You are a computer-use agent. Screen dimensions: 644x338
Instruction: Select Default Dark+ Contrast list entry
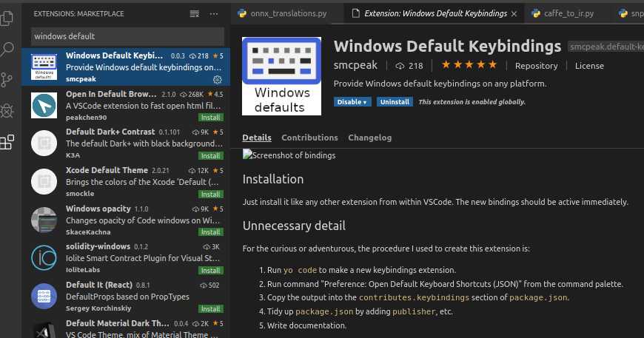(126, 143)
